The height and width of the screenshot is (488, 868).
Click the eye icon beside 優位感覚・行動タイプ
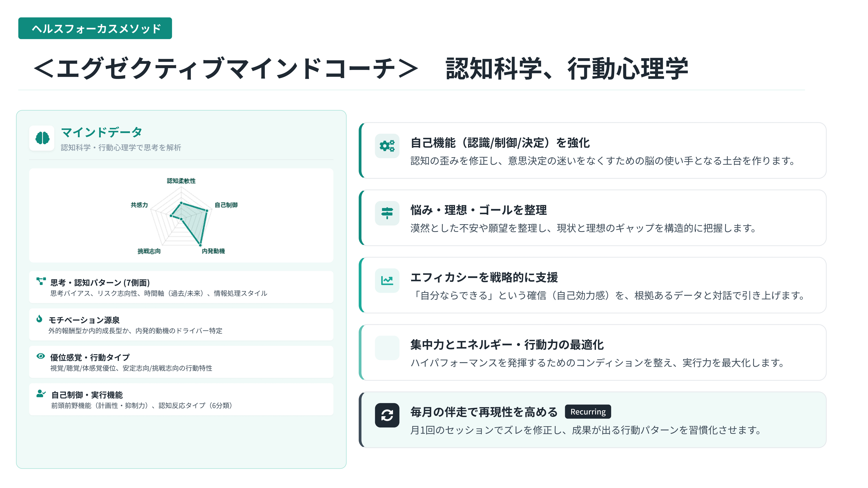41,356
